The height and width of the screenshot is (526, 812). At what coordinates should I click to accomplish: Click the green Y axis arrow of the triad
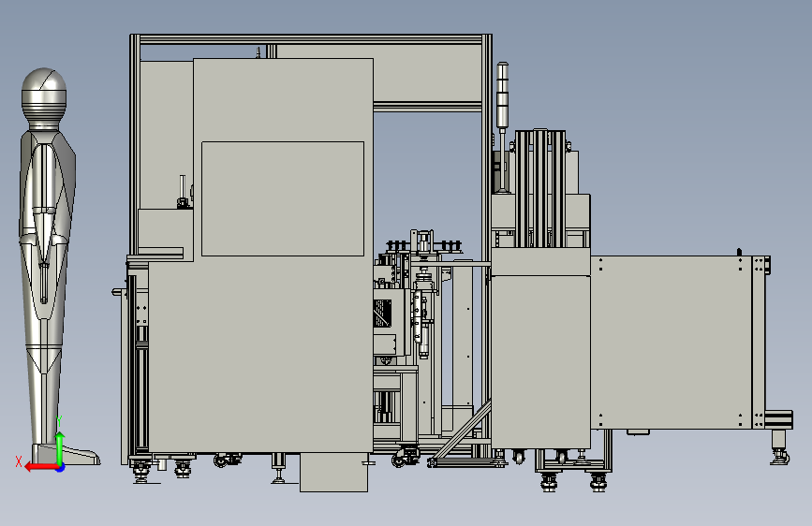60,448
